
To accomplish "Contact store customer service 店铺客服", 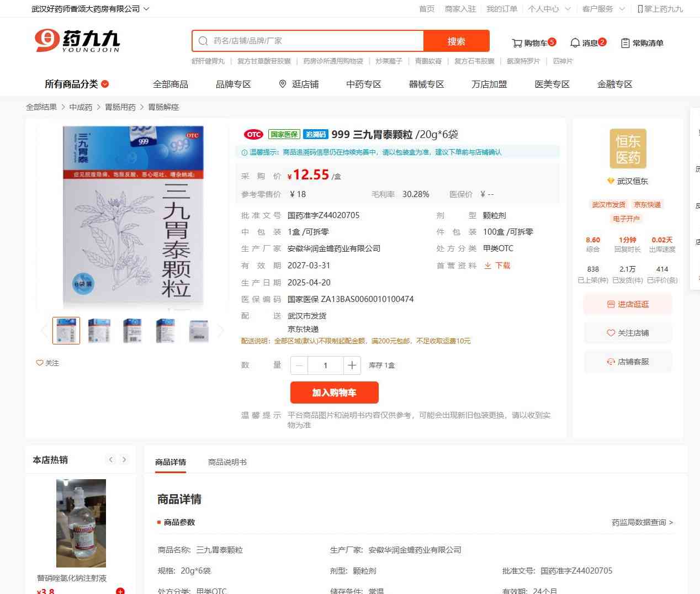I will tap(628, 362).
